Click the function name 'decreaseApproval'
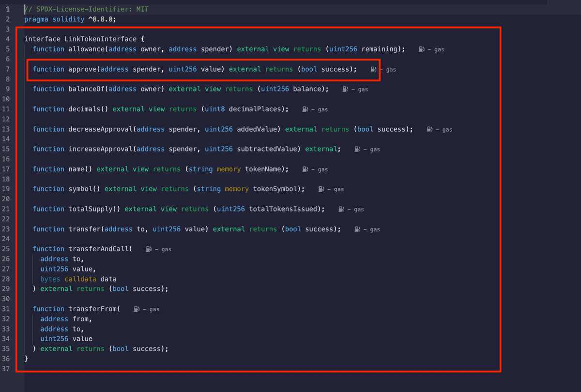This screenshot has width=581, height=392. coord(101,129)
